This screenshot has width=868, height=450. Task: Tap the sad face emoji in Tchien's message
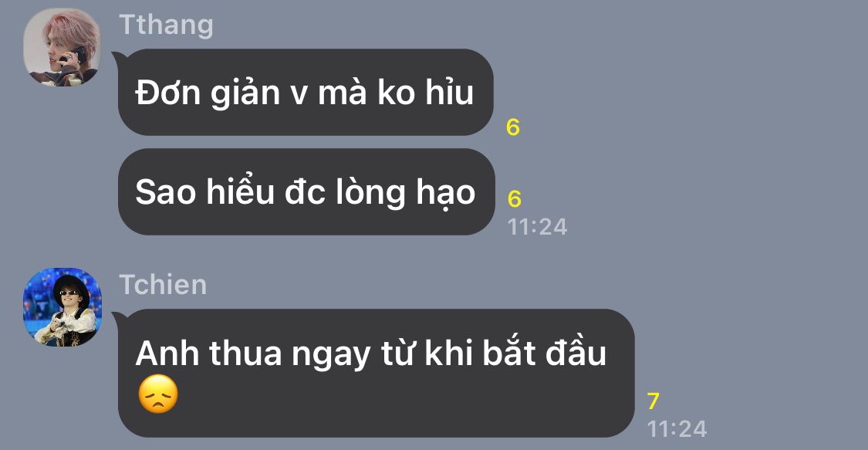[157, 394]
